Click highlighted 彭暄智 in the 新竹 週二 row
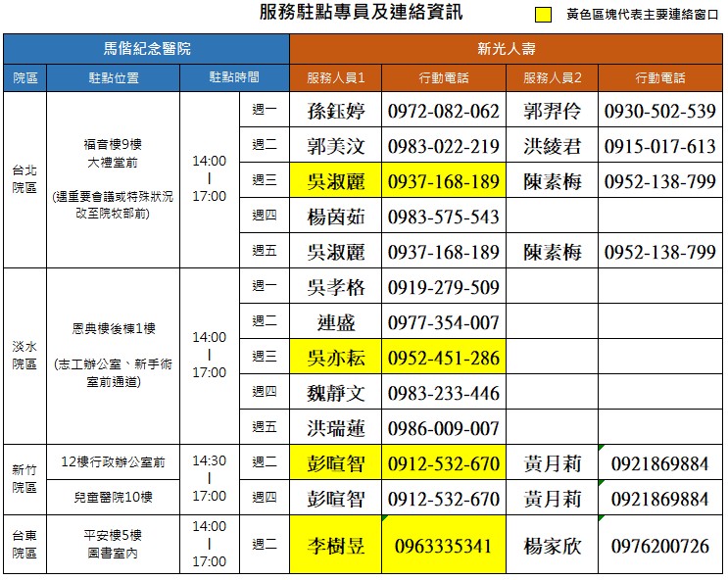Image resolution: width=728 pixels, height=580 pixels. pos(336,464)
